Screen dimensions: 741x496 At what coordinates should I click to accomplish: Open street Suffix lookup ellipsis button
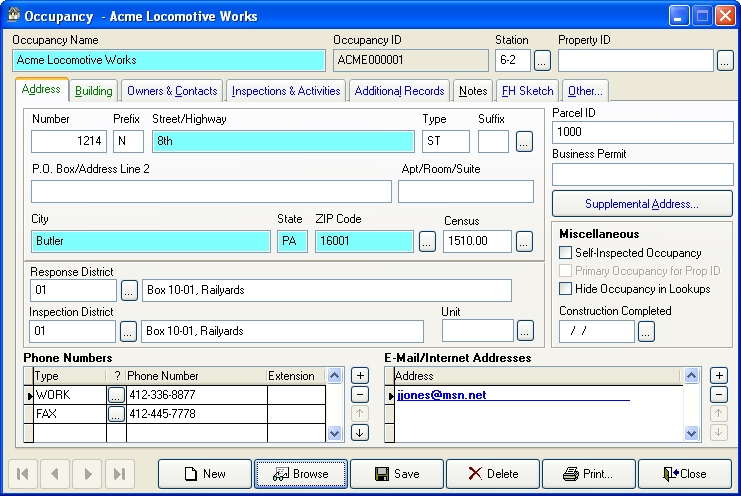coord(524,141)
